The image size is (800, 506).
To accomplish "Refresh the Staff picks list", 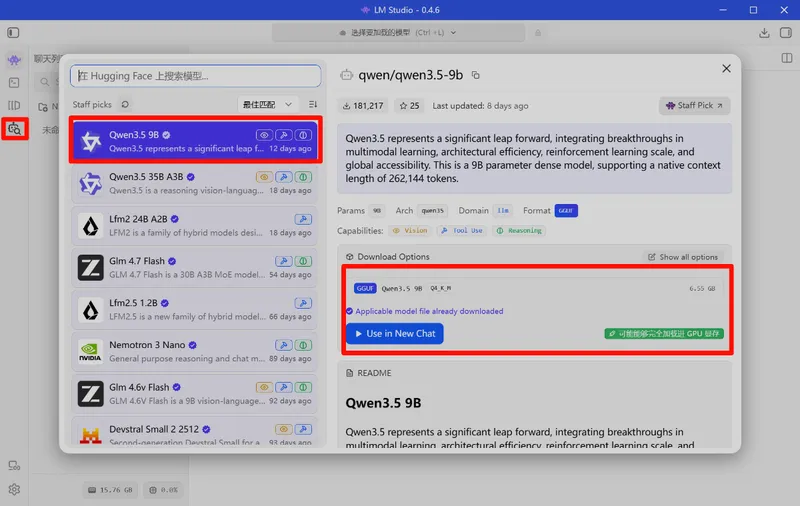I will [x=125, y=105].
